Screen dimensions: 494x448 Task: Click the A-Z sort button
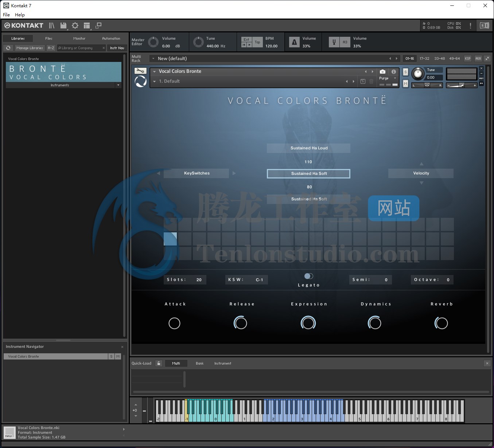(x=51, y=48)
